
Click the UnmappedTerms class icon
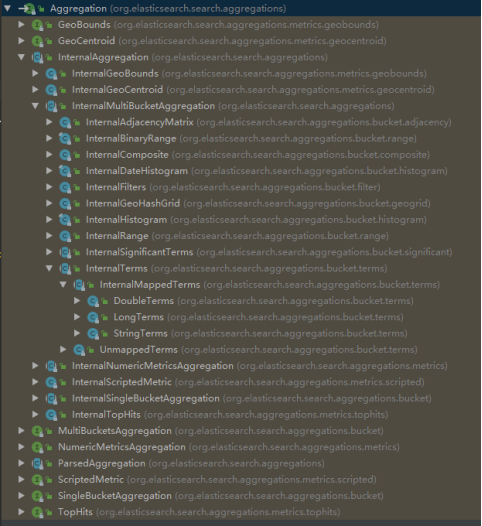click(78, 350)
